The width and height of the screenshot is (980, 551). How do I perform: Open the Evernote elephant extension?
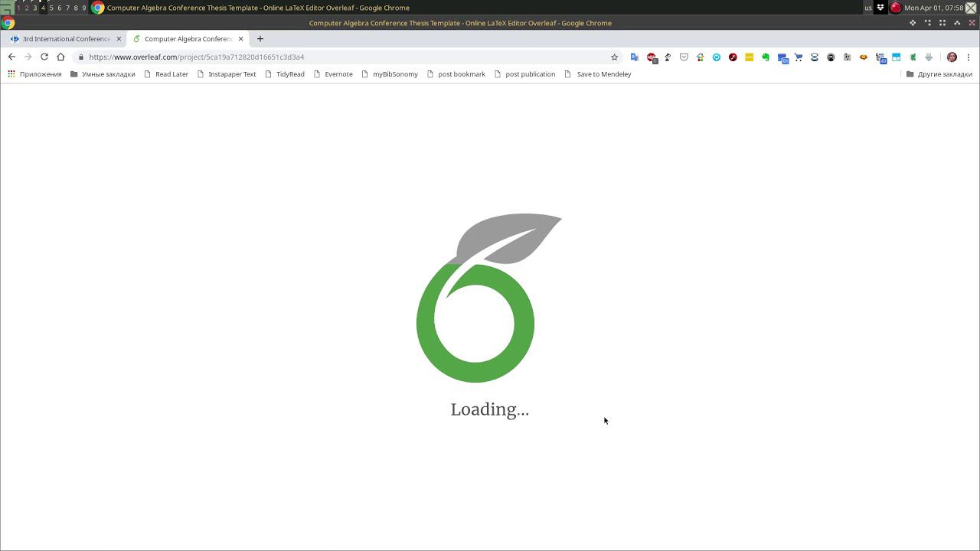(766, 57)
